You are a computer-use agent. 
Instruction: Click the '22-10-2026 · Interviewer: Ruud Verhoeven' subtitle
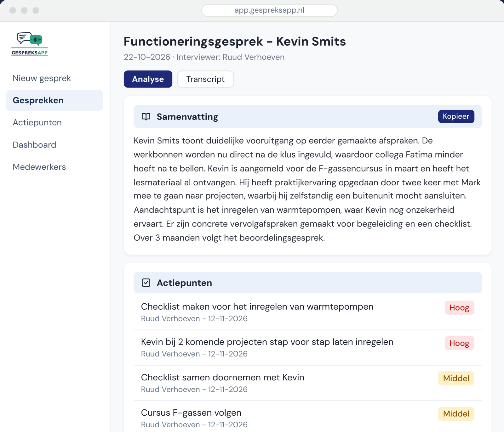[204, 57]
